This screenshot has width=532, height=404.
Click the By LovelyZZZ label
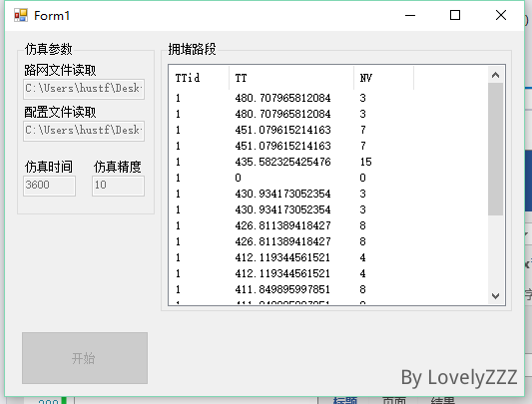coord(459,377)
